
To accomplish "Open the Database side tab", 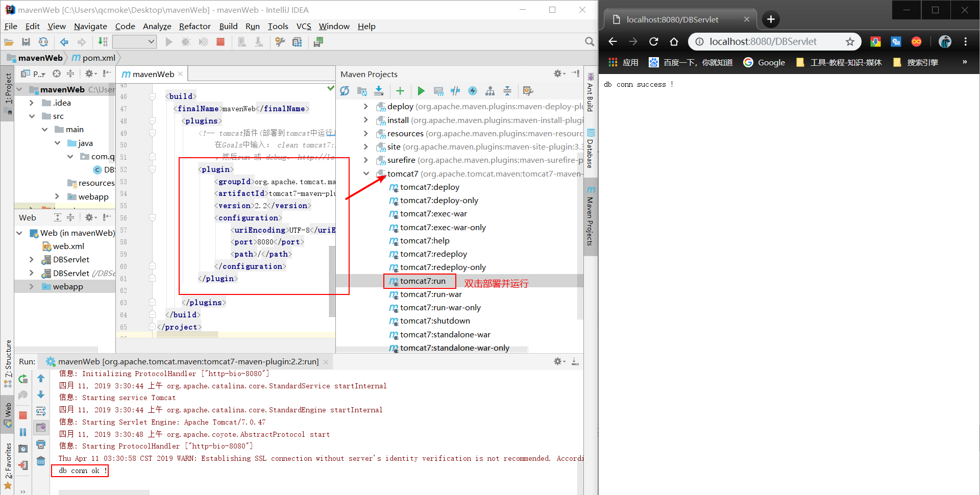I will 590,148.
